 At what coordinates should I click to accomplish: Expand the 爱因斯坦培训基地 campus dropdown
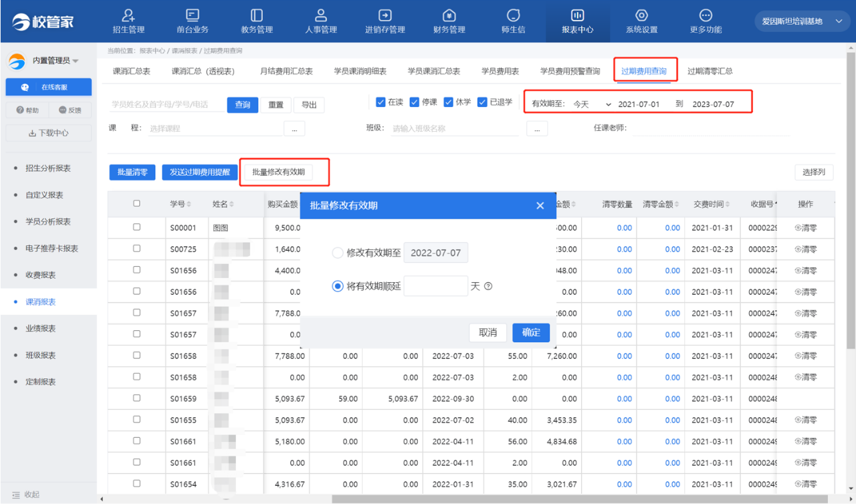pos(839,21)
